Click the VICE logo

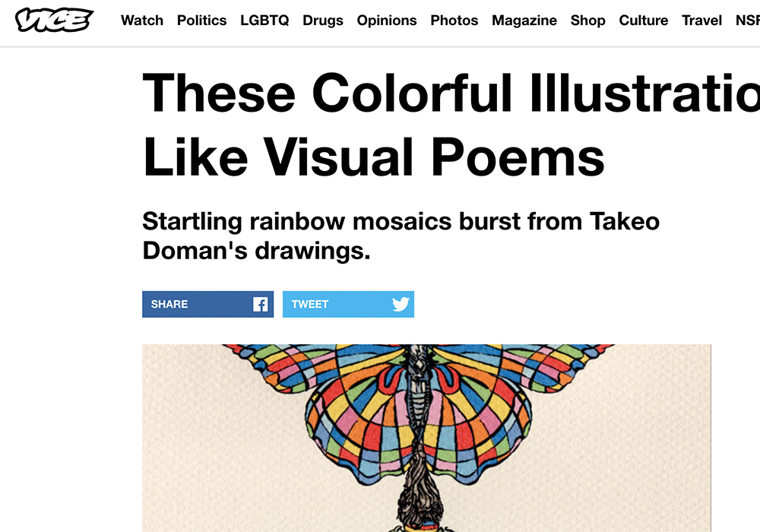click(x=54, y=21)
